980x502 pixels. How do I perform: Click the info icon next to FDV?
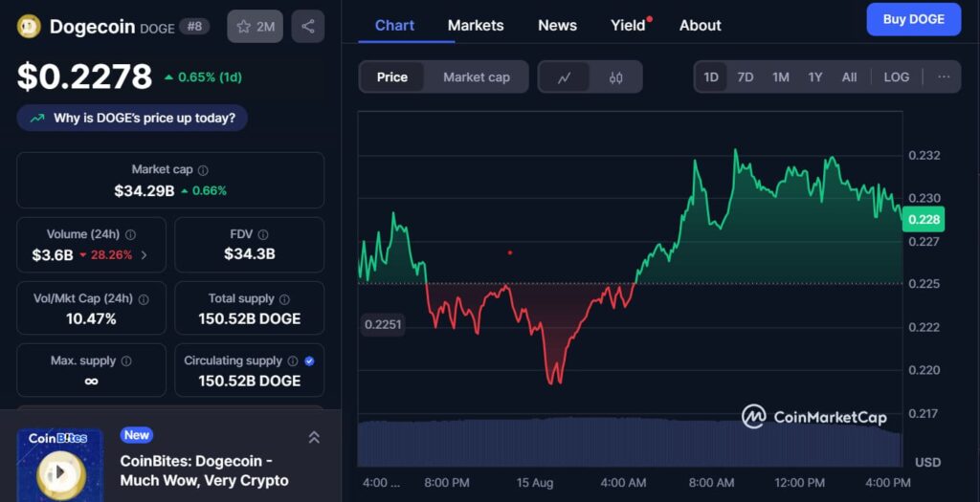(262, 234)
